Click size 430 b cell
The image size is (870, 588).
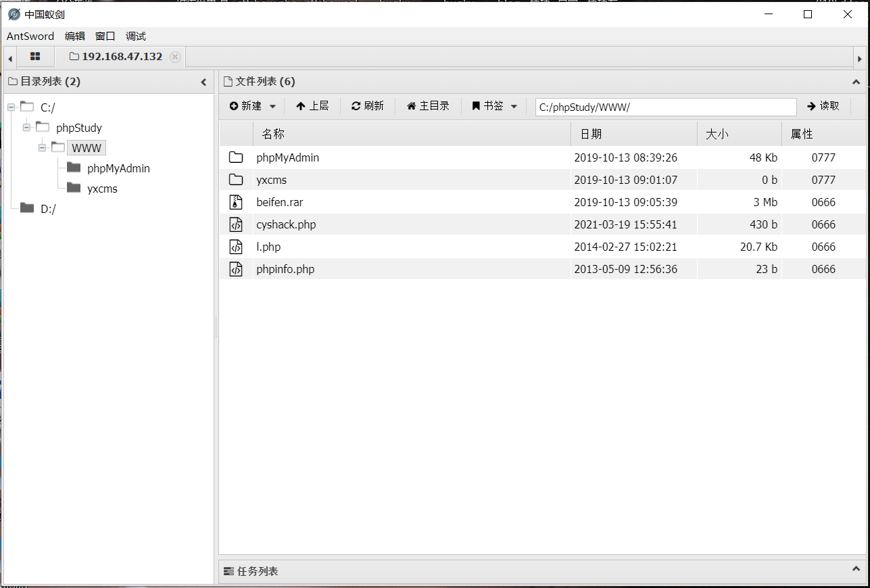point(764,224)
